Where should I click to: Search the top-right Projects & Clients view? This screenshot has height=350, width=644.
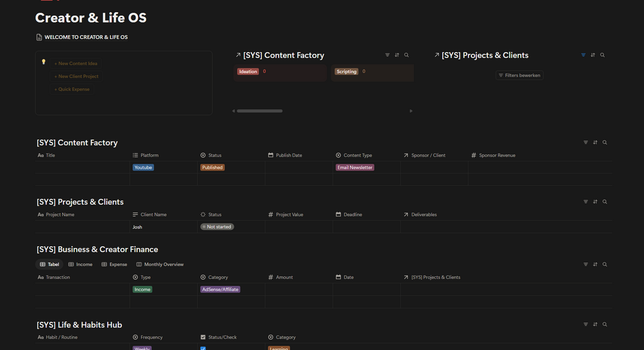coord(602,55)
